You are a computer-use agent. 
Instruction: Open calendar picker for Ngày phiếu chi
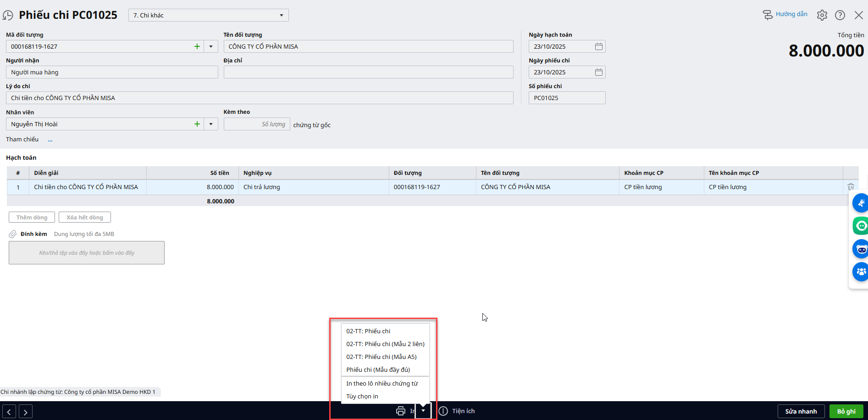tap(598, 72)
